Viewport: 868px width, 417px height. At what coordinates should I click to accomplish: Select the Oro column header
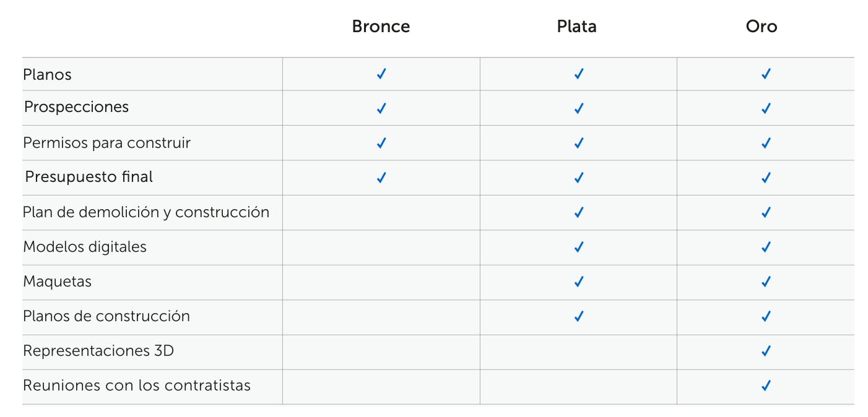762,27
